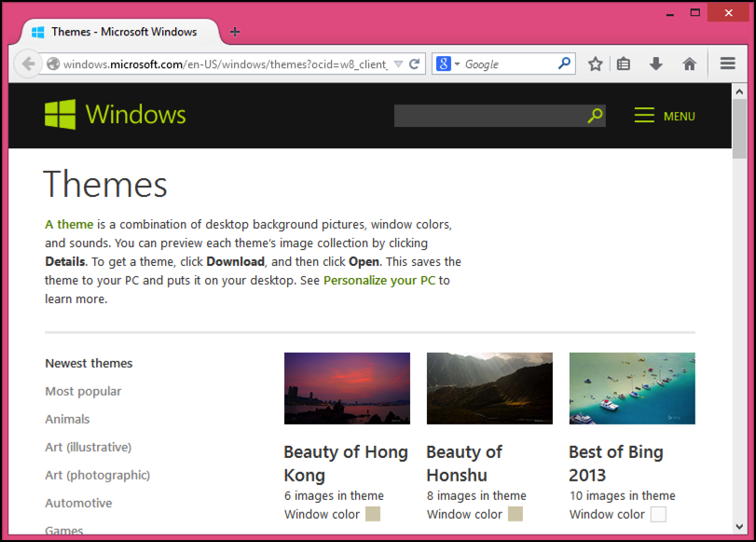Image resolution: width=756 pixels, height=542 pixels.
Task: Select the Animals theme category
Action: point(67,420)
